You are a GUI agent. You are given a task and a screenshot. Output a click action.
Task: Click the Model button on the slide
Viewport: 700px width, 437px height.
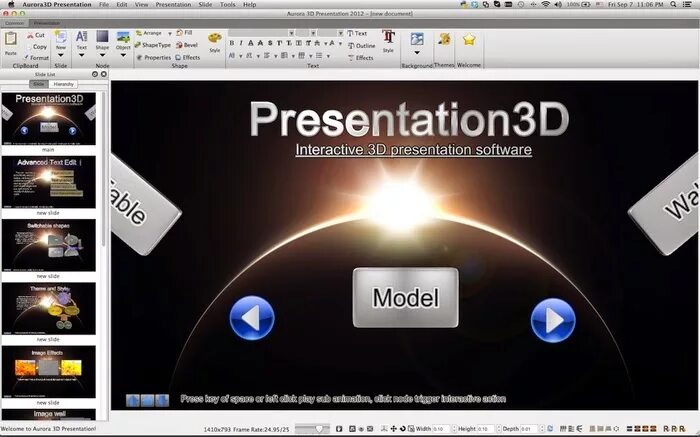point(405,298)
